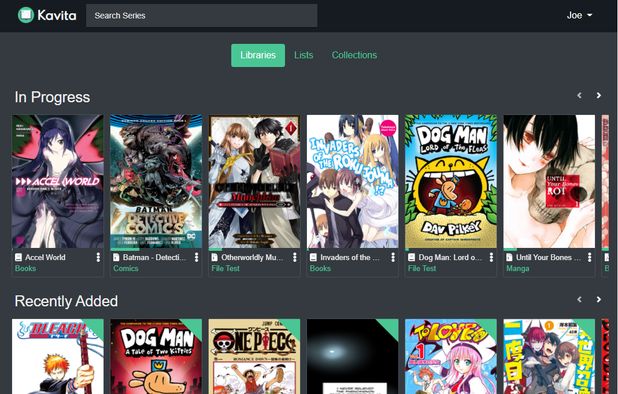618x394 pixels.
Task: Click the Dog Man: Lord o... title text
Action: pos(450,257)
